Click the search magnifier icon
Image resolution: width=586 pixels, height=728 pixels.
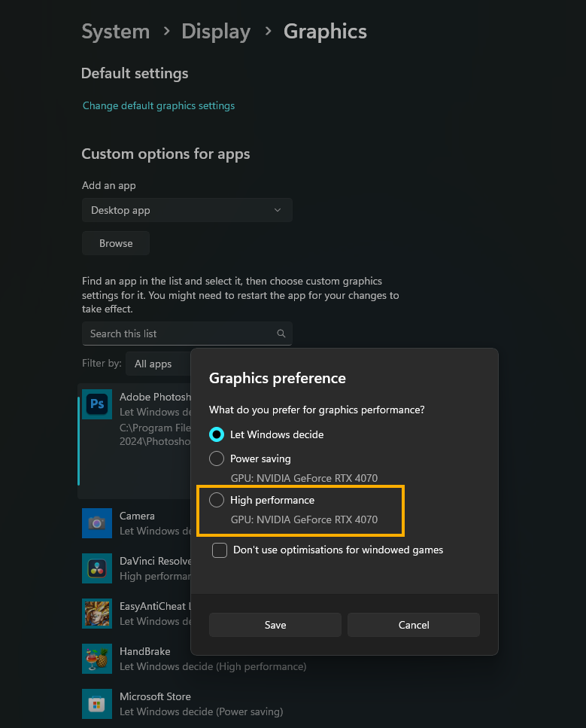click(281, 334)
